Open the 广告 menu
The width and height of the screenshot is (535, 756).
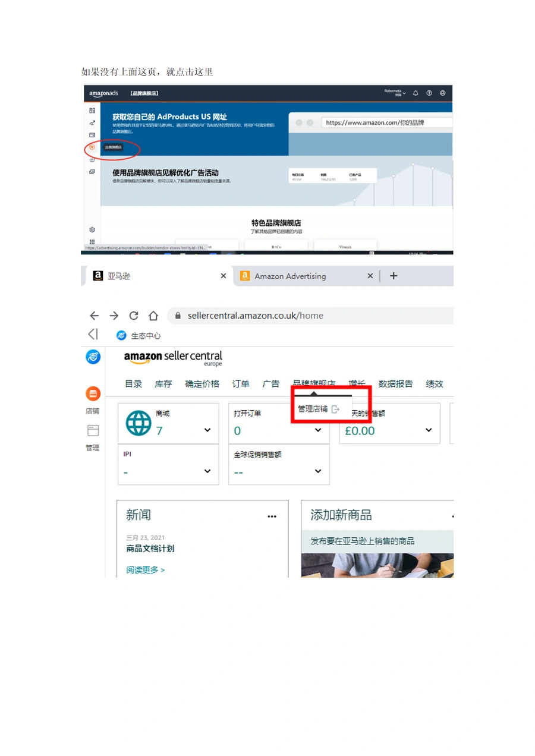click(x=271, y=384)
